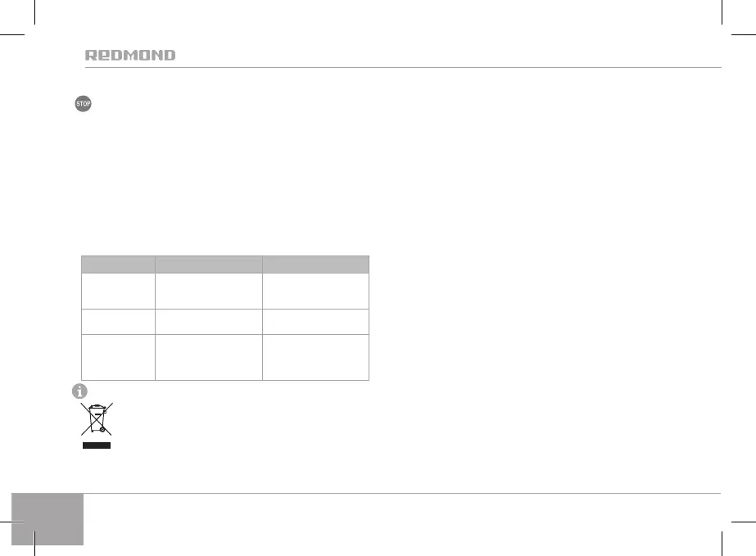Select the last gray table header cell
756x556 pixels.
pos(315,264)
